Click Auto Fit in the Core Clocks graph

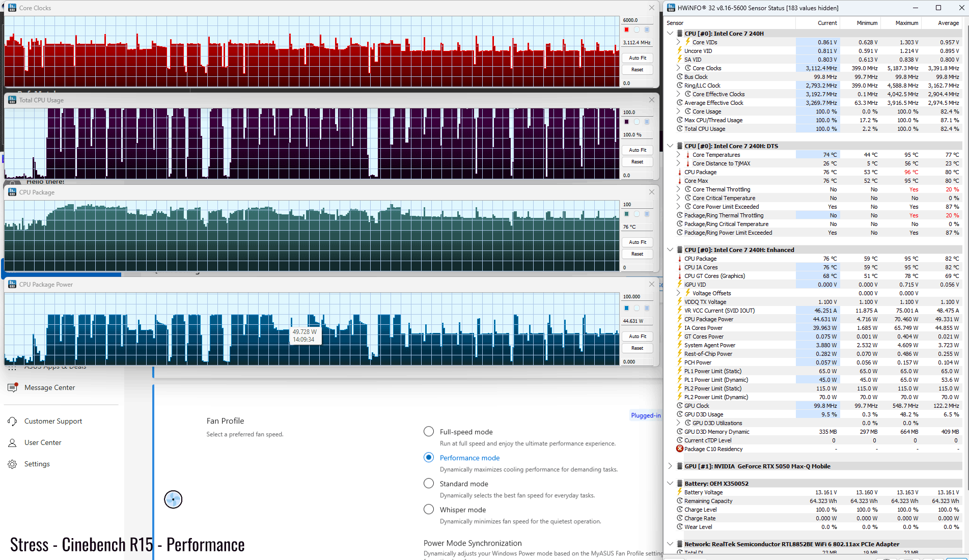[638, 58]
